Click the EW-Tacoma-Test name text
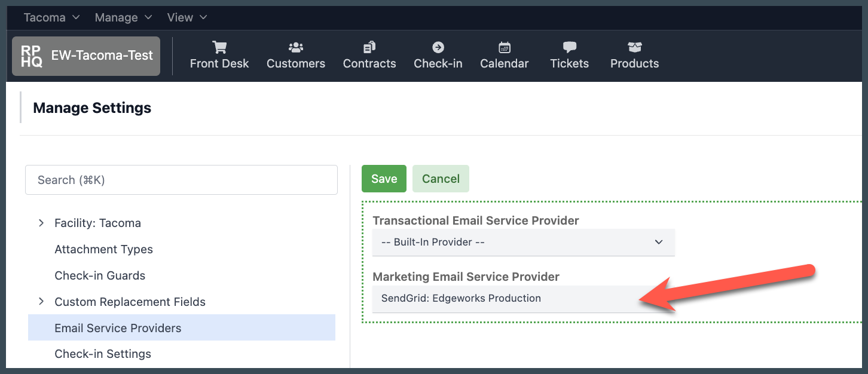Viewport: 868px width, 374px height. point(102,56)
